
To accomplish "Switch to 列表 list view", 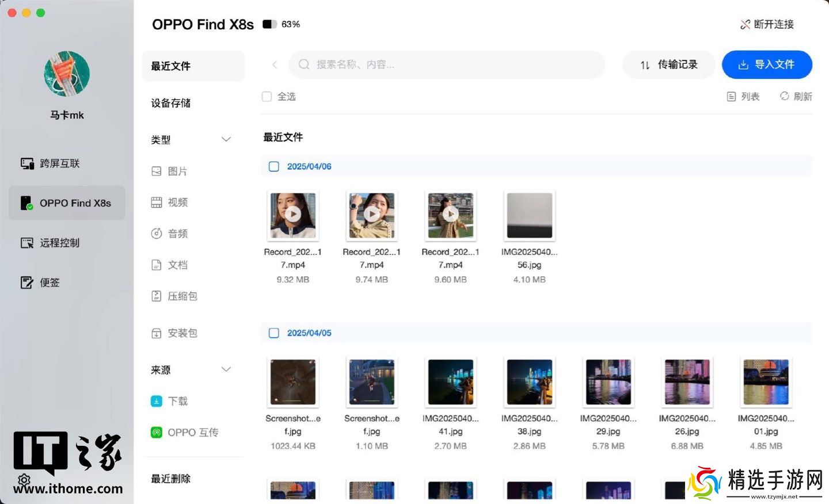I will coord(743,97).
